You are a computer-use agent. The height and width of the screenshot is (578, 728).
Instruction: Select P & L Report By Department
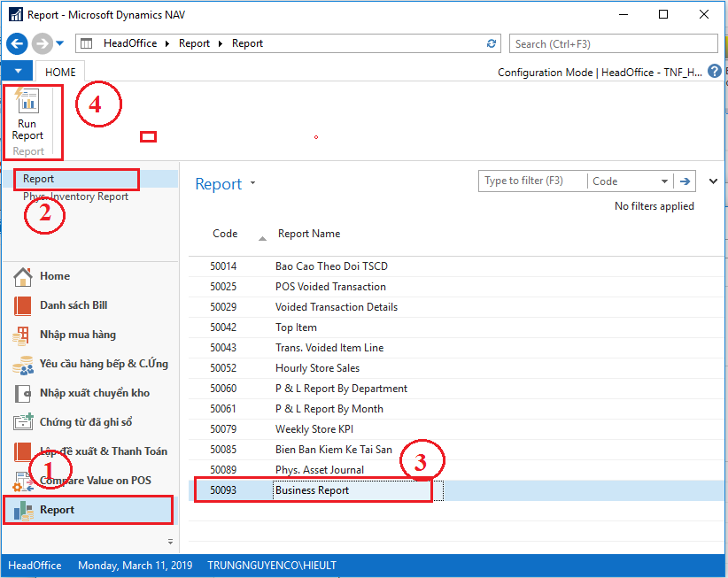click(x=456, y=389)
